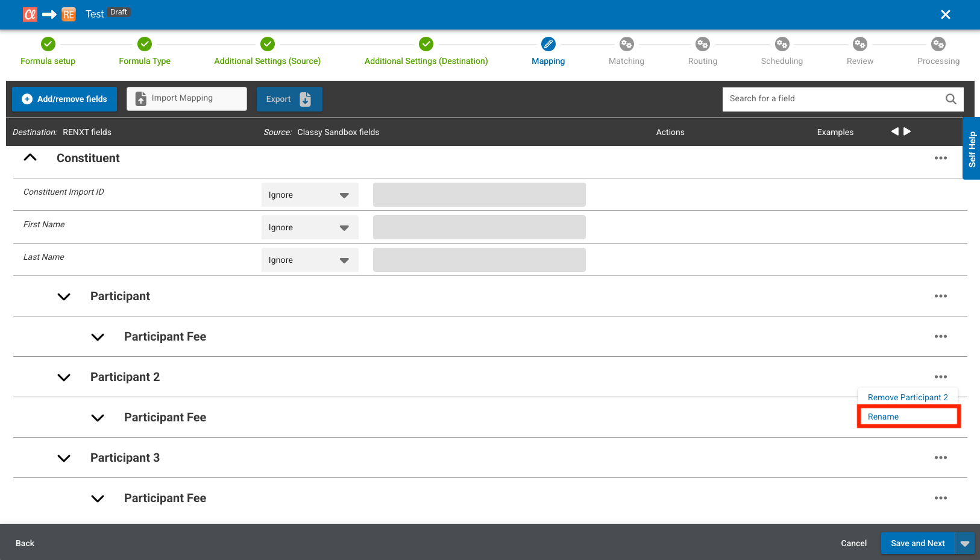Select Rename from the context menu
The image size is (980, 560).
pyautogui.click(x=883, y=417)
